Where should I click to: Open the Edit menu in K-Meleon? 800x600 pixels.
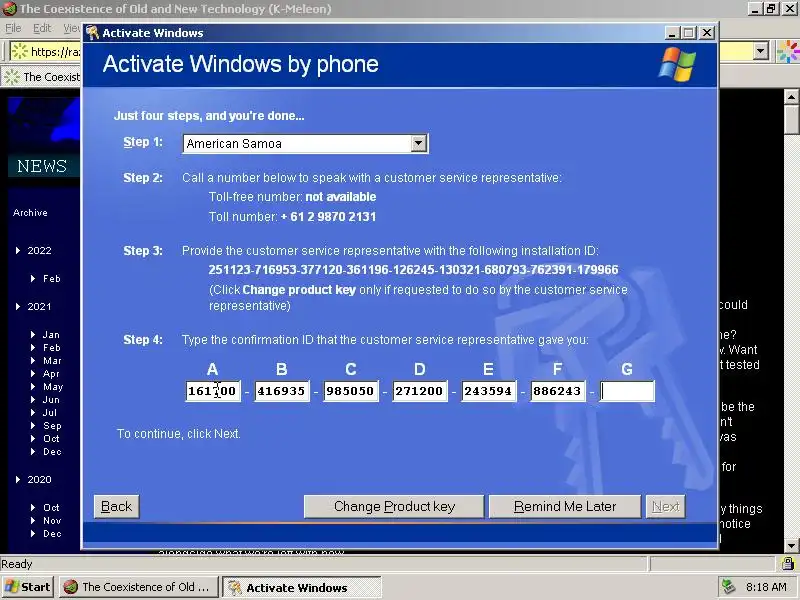[x=42, y=28]
